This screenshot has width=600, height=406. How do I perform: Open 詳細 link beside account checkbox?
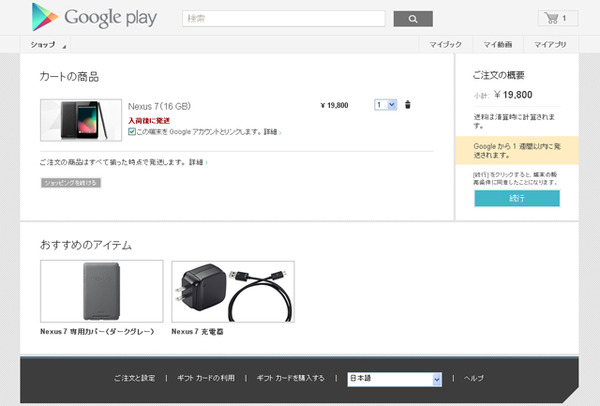tap(272, 132)
